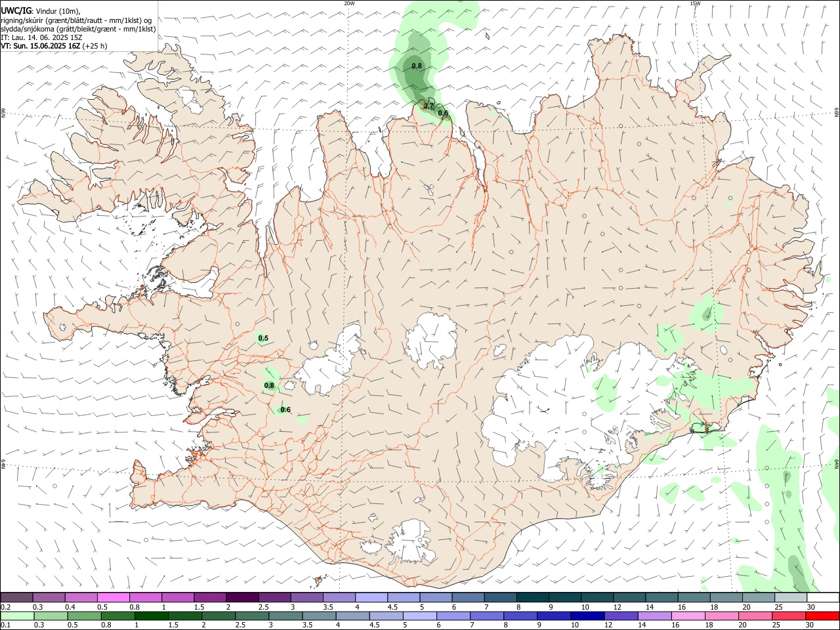Select the dark teal 8 swatch in upper legend row
The width and height of the screenshot is (840, 630).
click(532, 597)
